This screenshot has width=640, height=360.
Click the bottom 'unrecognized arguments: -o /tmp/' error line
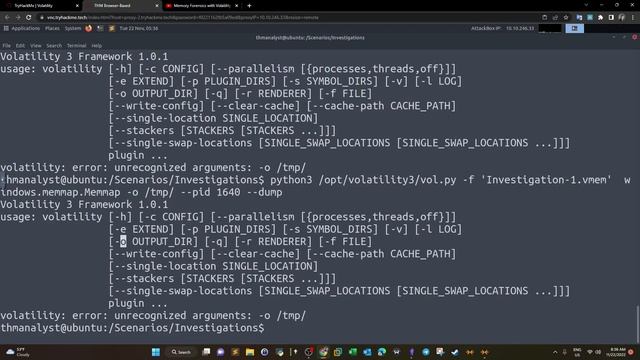pyautogui.click(x=153, y=316)
